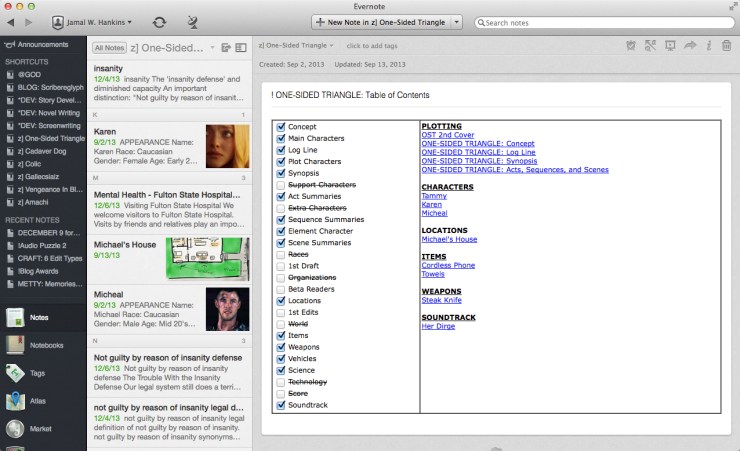Screen dimensions: 740x451
Task: Open the Activity feed satellite icon
Action: coord(192,21)
